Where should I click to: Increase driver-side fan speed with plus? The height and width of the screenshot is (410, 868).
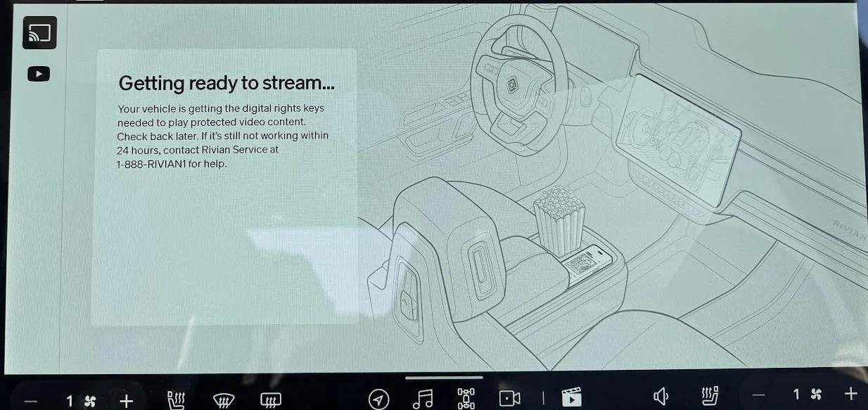click(126, 400)
